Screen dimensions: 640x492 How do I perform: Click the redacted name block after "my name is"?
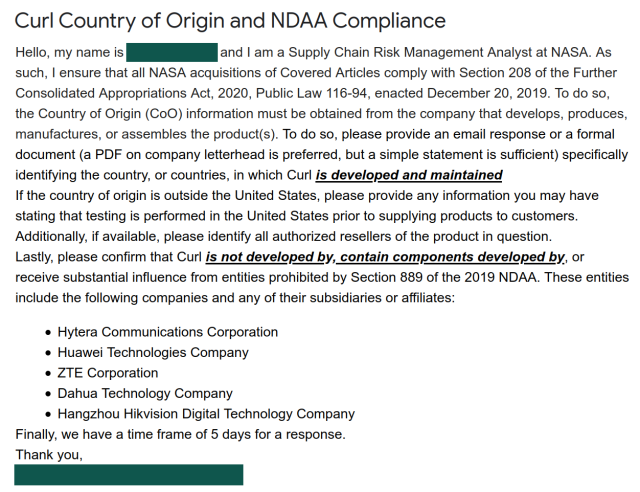(x=172, y=52)
